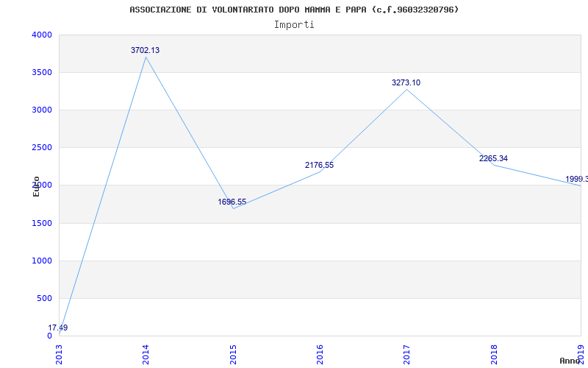This screenshot has height=368, width=588.
Task: Click the 2018 x-axis label
Action: pyautogui.click(x=494, y=355)
